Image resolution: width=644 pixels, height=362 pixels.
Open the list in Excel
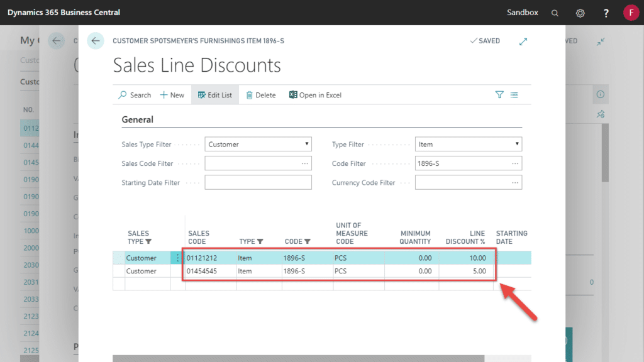315,95
